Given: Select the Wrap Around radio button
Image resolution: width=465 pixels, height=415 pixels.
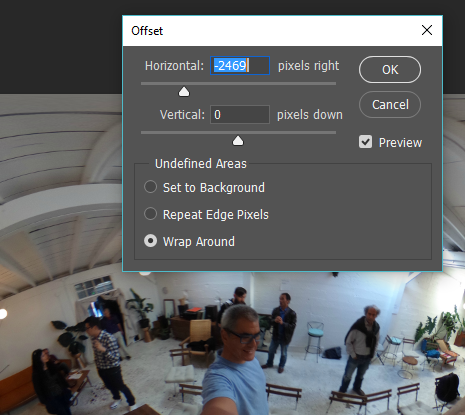Looking at the screenshot, I should click(150, 241).
